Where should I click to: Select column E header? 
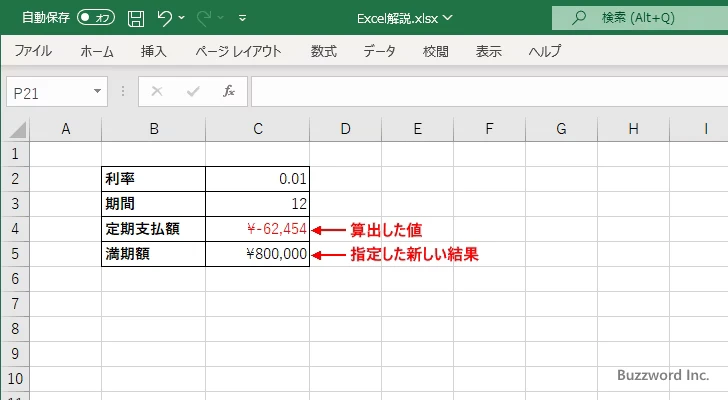417,129
